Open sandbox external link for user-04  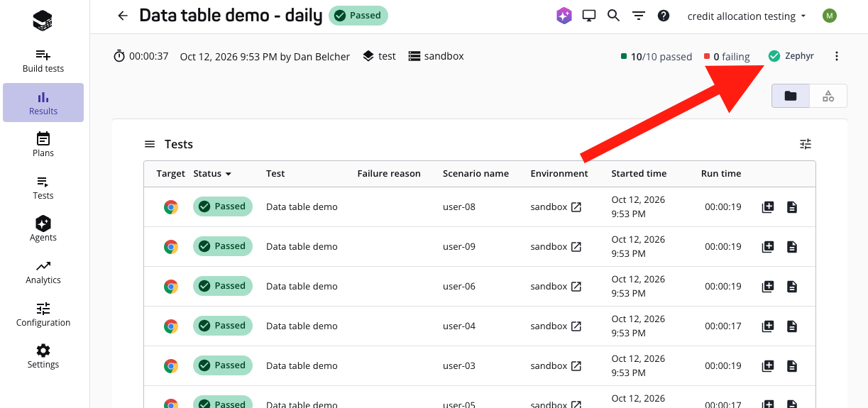576,326
